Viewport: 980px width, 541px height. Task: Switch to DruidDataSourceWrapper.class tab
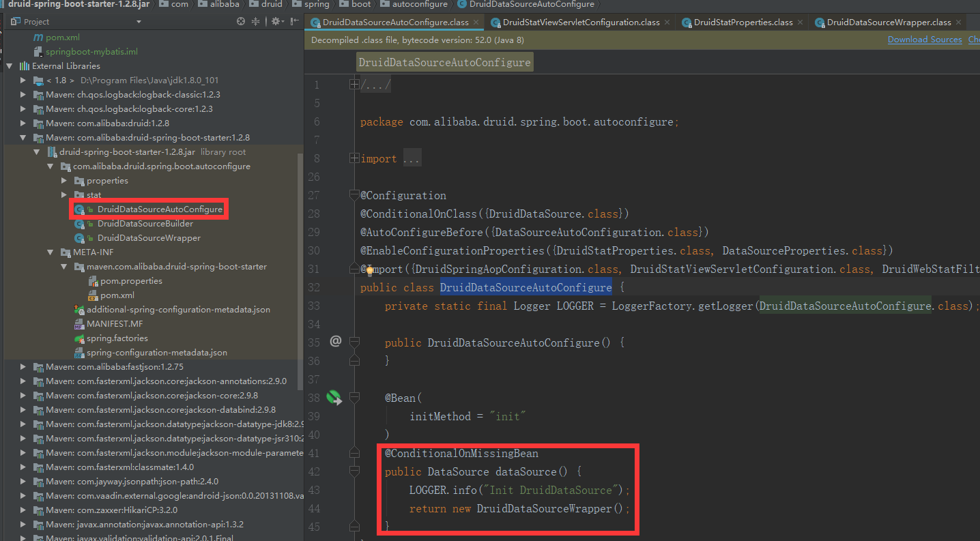[889, 23]
